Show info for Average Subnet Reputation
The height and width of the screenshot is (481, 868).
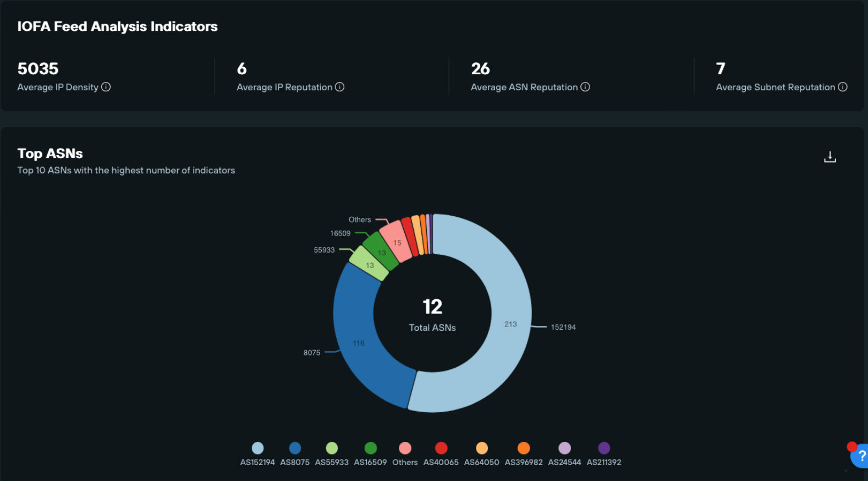point(843,87)
